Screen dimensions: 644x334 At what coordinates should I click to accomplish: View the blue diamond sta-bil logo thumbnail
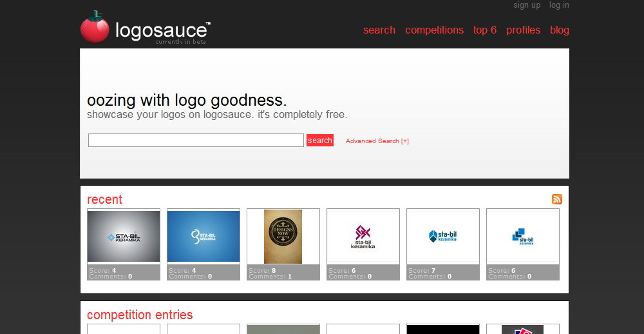(x=443, y=237)
